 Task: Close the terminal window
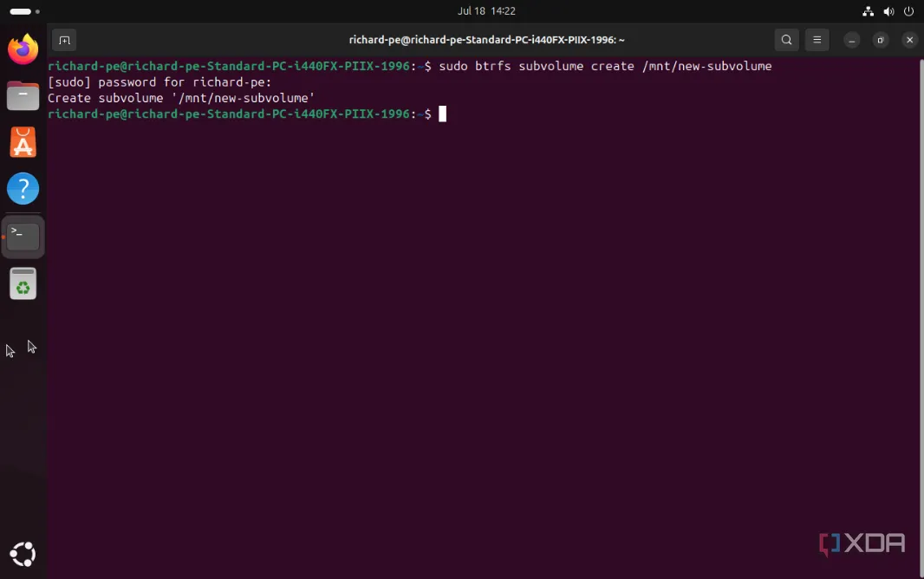(909, 40)
